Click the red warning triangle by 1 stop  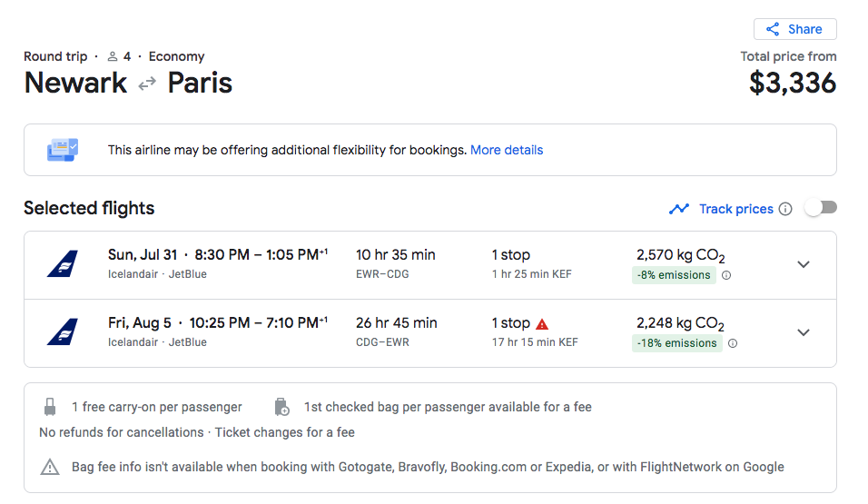click(x=542, y=324)
